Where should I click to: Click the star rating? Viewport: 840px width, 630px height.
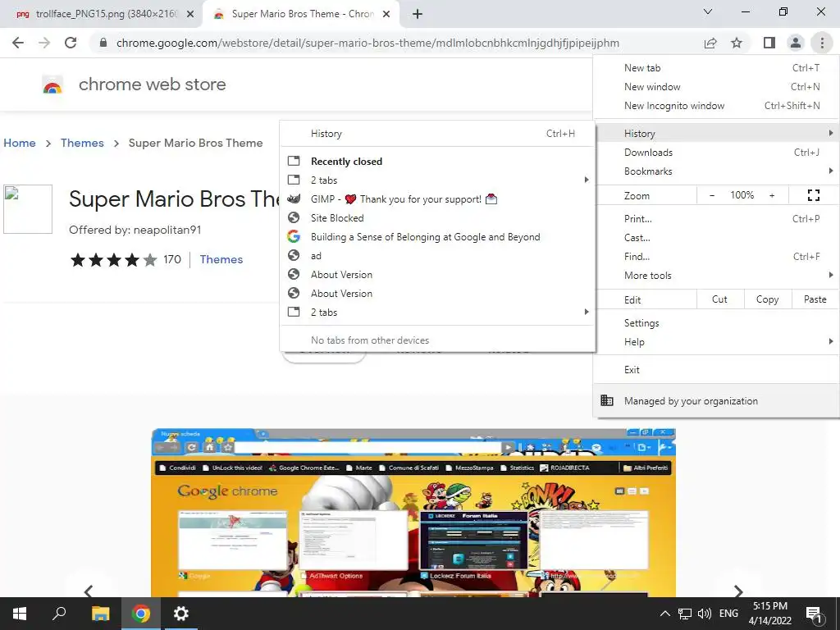(113, 260)
